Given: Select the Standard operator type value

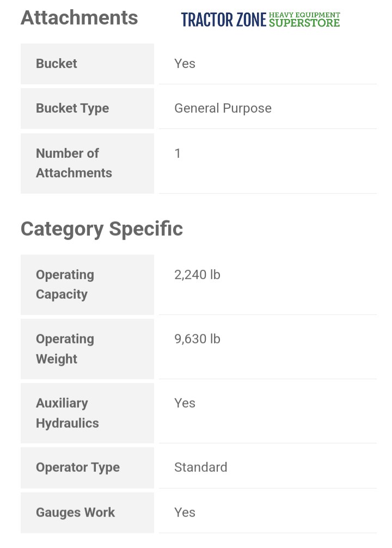Looking at the screenshot, I should pos(200,467).
